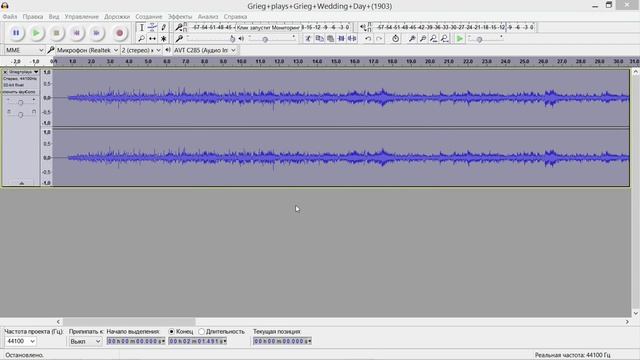Screen dimensions: 640x360
Task: Open the Дорожки menu
Action: click(x=117, y=17)
